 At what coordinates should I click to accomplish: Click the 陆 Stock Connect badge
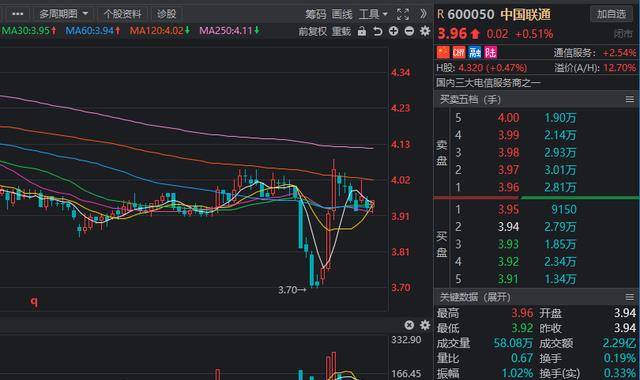491,52
